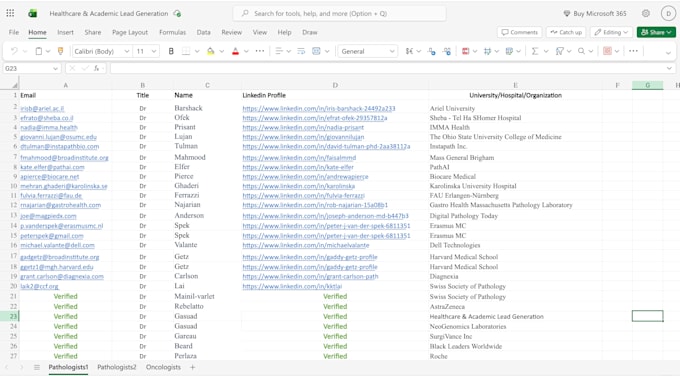Screen dimensions: 680x376
Task: Click Buy Microsoft 365 link
Action: point(595,13)
